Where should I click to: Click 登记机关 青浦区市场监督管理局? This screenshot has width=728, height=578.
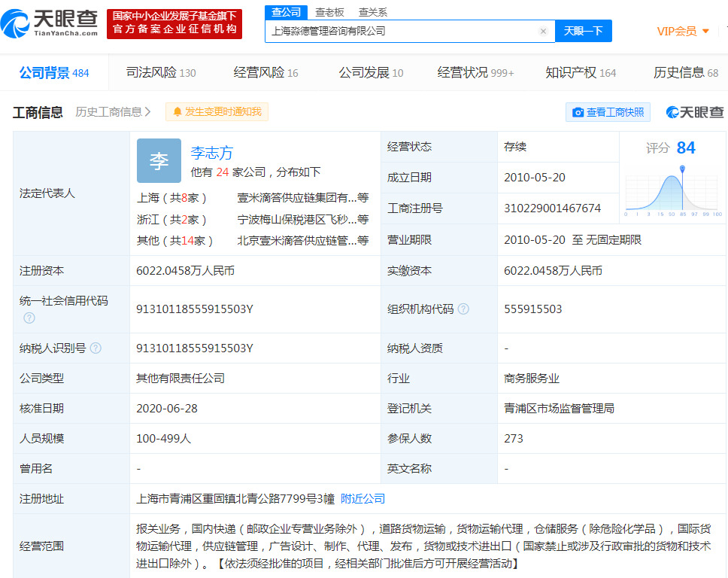pyautogui.click(x=559, y=409)
